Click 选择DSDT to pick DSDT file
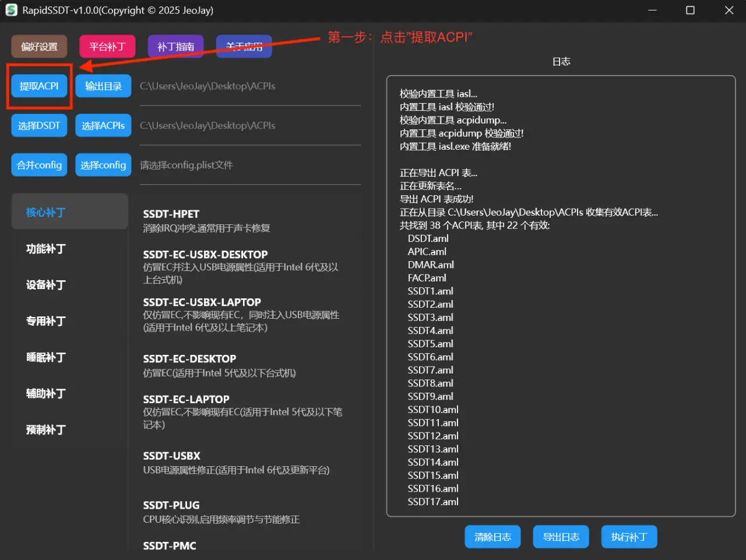Viewport: 746px width, 560px height. pyautogui.click(x=39, y=126)
